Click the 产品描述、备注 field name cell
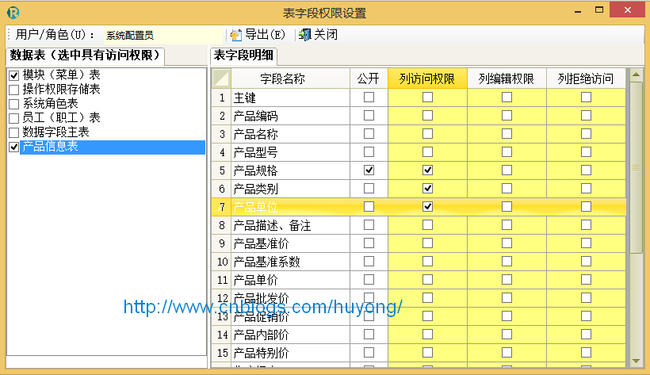Screen dimensions: 650x375 (x=290, y=225)
